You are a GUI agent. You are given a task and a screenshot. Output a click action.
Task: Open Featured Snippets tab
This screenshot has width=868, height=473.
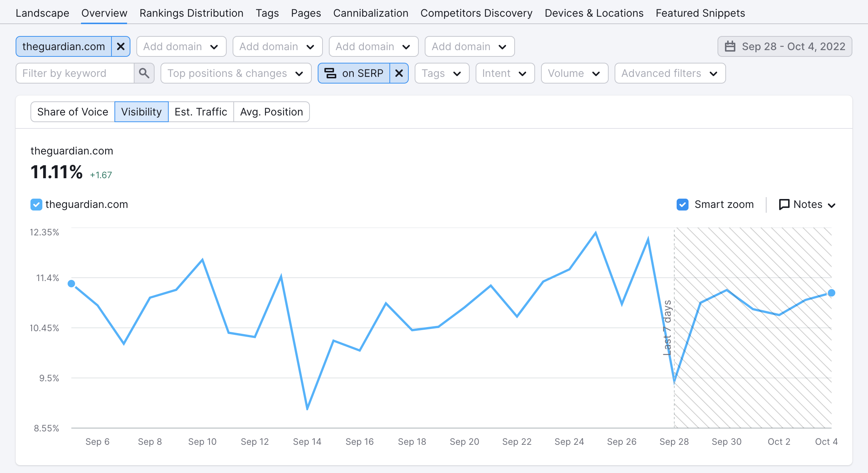coord(700,13)
